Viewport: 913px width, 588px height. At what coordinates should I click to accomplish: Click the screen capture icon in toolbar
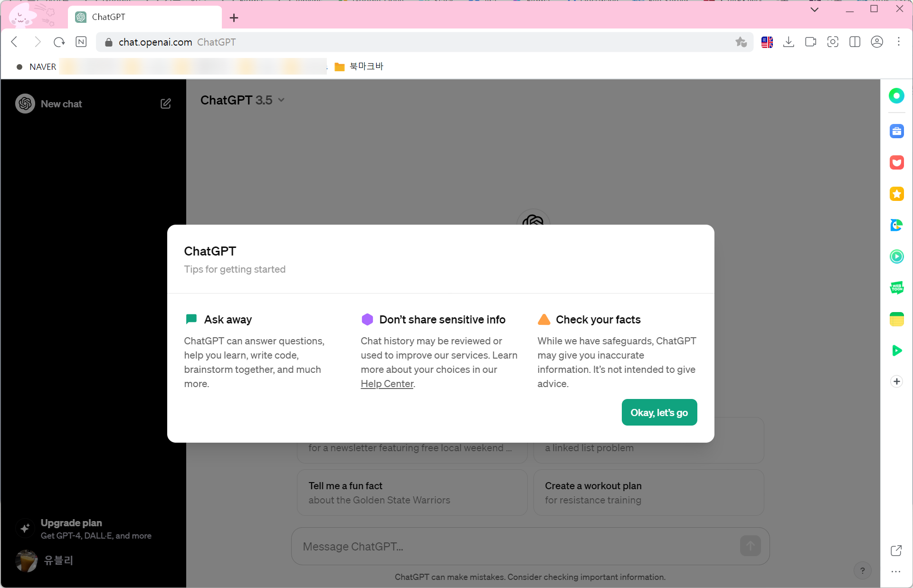(833, 42)
